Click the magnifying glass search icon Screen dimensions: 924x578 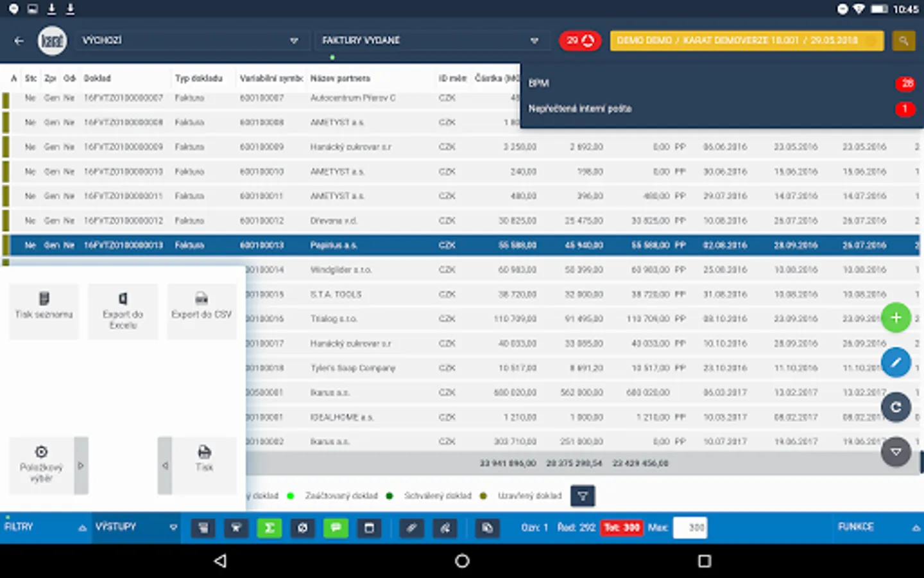click(903, 40)
